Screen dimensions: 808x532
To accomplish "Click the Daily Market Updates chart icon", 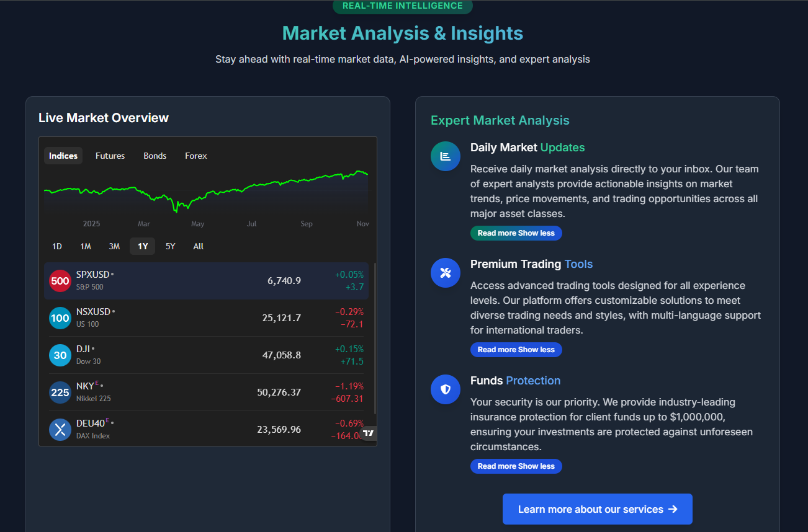I will coord(446,156).
